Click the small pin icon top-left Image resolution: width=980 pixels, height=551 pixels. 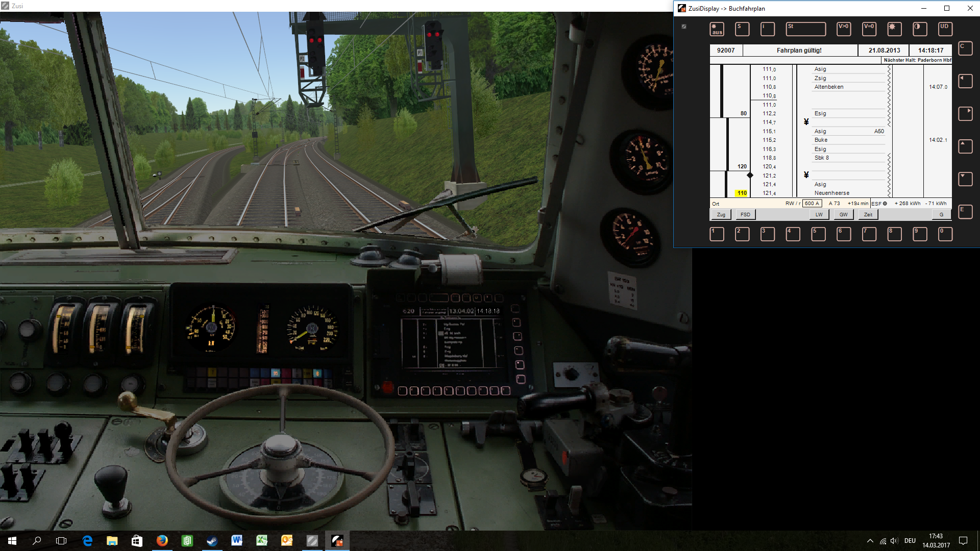(x=684, y=27)
